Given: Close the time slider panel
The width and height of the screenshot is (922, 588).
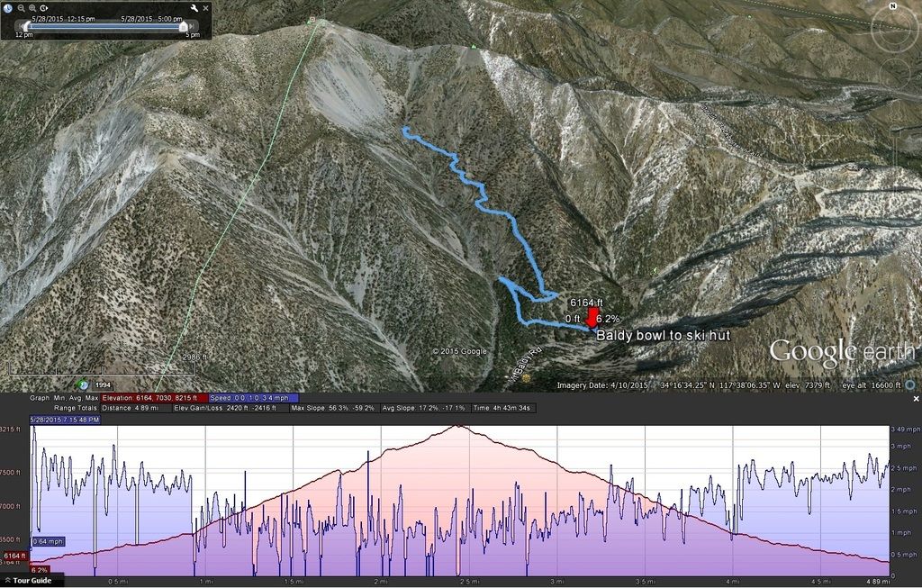Looking at the screenshot, I should 206,8.
